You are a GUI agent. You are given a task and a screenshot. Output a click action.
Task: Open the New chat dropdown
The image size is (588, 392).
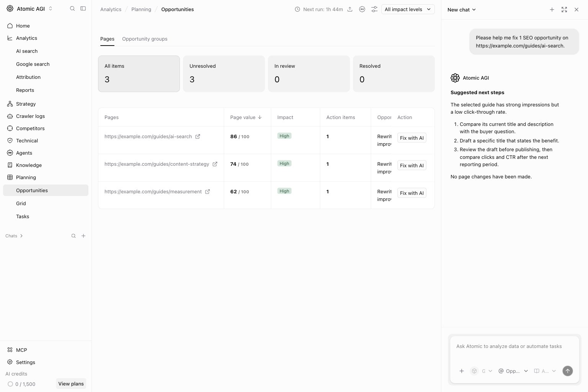coord(462,10)
